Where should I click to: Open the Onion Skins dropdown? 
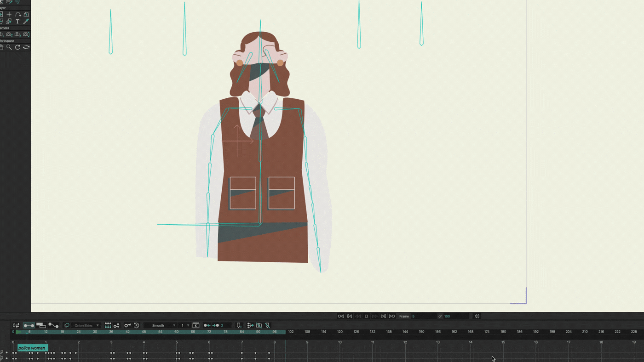pyautogui.click(x=86, y=325)
